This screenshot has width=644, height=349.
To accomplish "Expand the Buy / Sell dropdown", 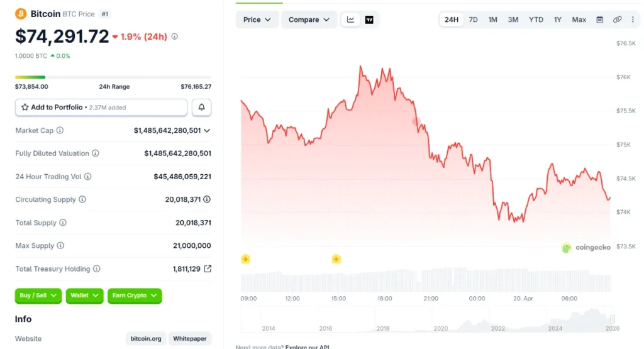I will pyautogui.click(x=38, y=296).
